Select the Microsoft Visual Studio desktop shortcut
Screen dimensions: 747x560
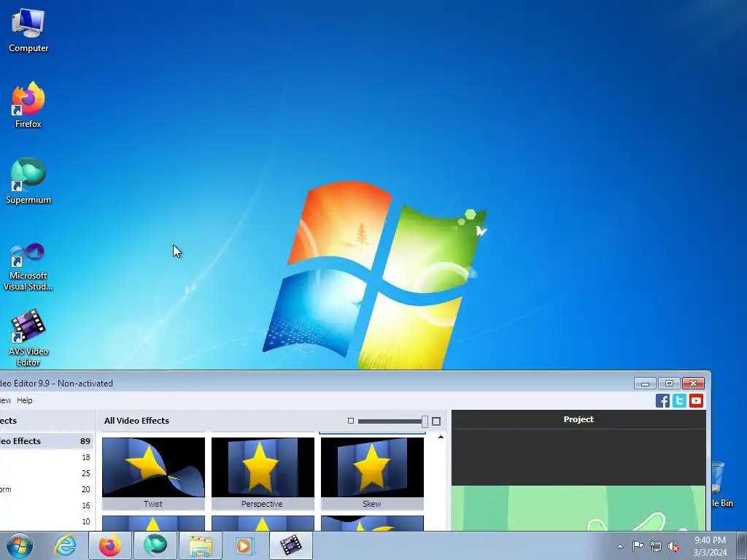[x=28, y=267]
